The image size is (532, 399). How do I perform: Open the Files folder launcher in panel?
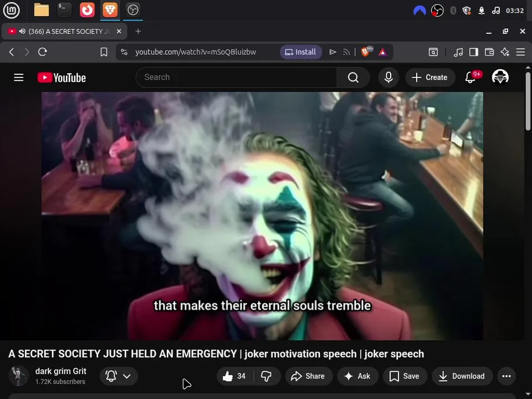(42, 10)
